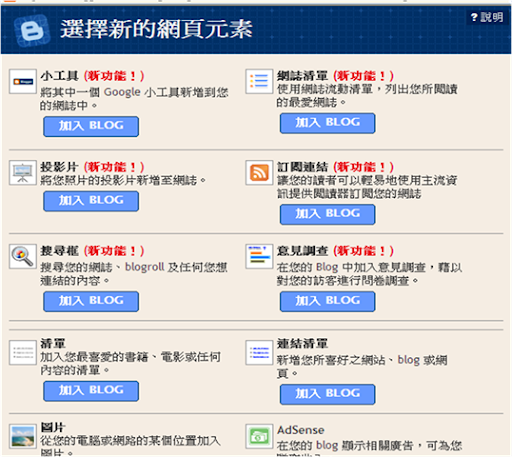Screen dimensions: 512x457
Task: Click the 意見調查 poll icon
Action: (259, 256)
